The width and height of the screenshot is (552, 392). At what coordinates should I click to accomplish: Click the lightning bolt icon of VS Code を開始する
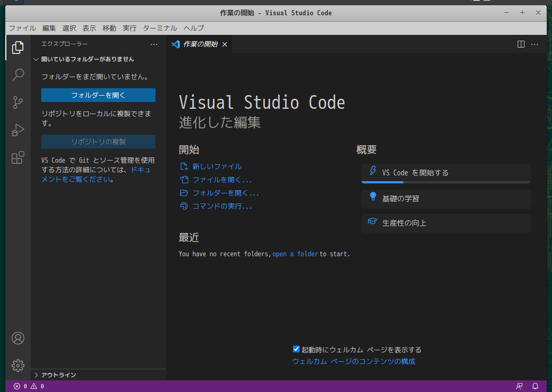373,171
